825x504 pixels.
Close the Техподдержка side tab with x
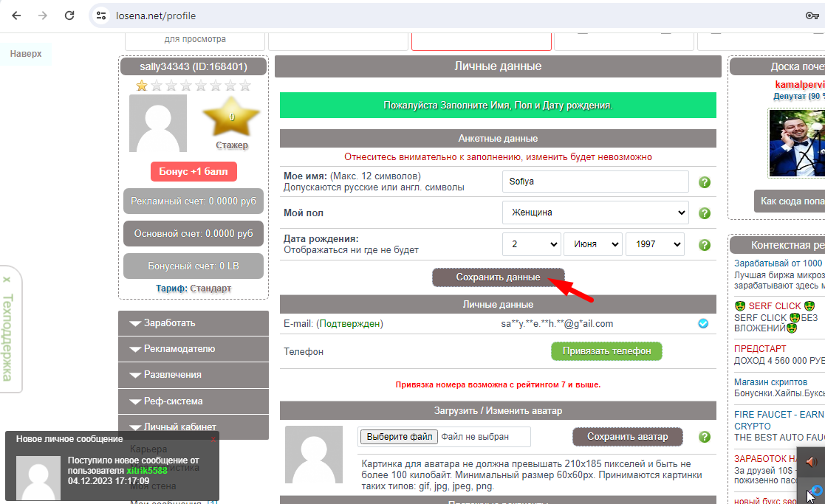(x=7, y=280)
